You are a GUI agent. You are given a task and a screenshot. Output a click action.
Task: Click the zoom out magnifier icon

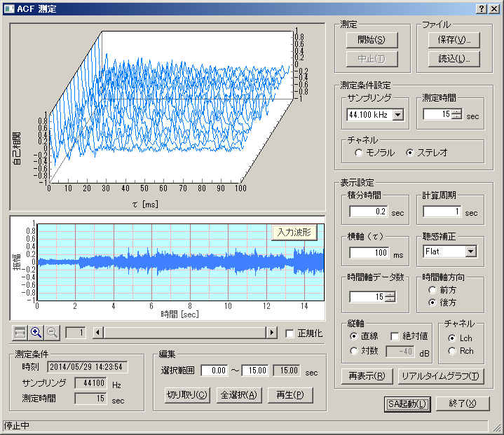[53, 333]
